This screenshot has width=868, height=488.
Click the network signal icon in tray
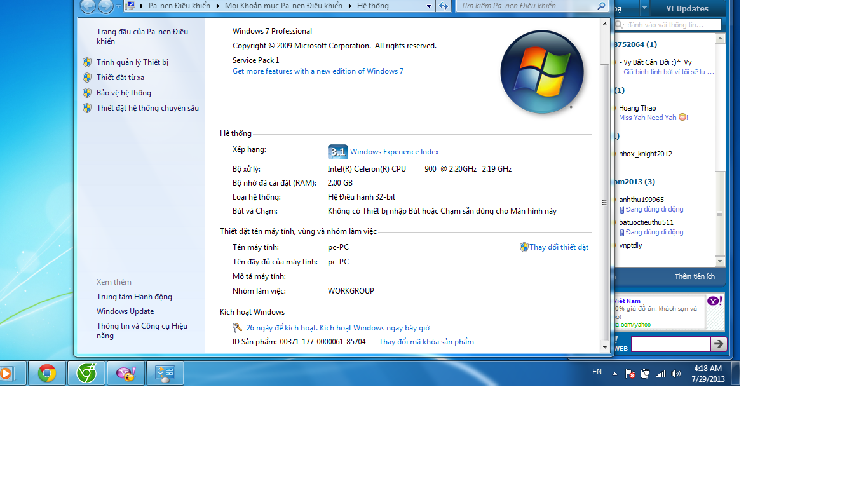tap(661, 374)
